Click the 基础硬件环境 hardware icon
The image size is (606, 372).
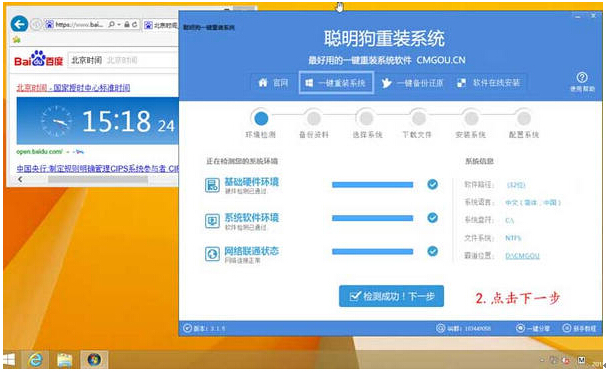212,185
